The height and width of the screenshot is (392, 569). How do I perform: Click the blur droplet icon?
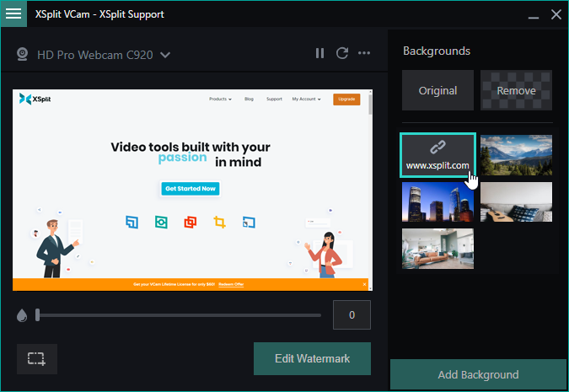[22, 315]
